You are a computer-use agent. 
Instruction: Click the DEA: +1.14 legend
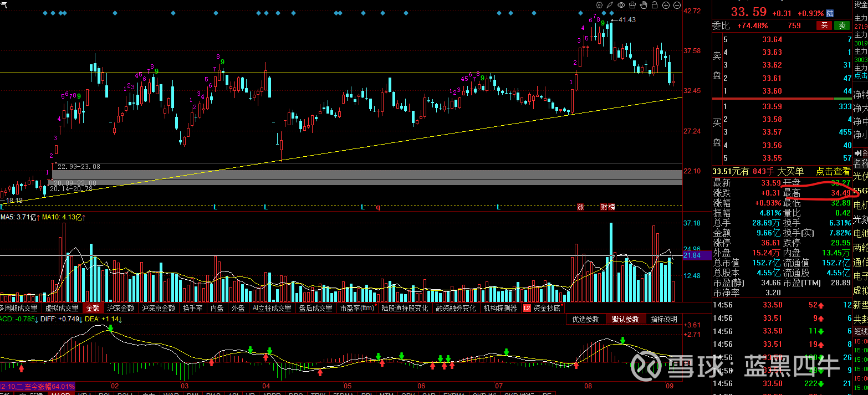(104, 319)
